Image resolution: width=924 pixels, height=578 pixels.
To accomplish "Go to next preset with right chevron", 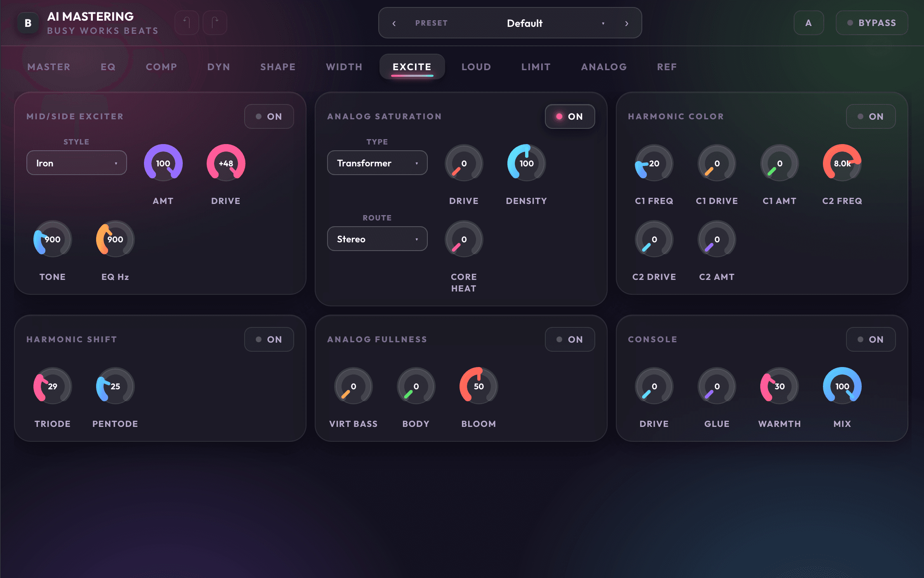I will coord(627,23).
